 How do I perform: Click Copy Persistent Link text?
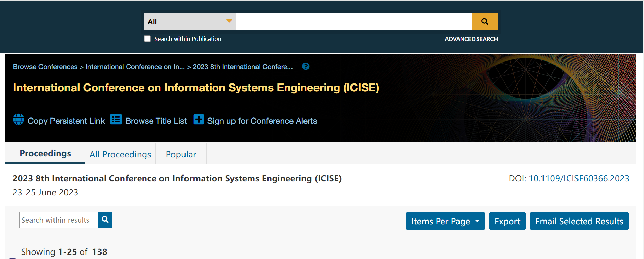pyautogui.click(x=66, y=121)
